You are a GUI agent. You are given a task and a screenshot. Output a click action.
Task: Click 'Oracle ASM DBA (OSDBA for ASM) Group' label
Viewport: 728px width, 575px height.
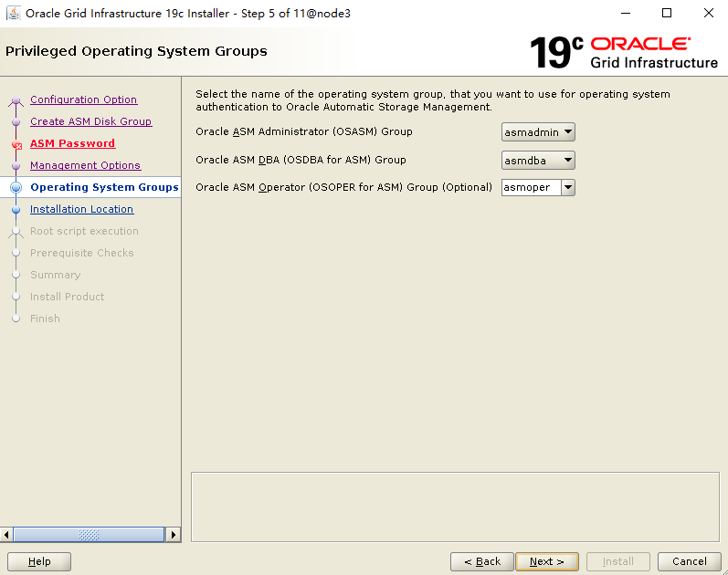point(301,160)
